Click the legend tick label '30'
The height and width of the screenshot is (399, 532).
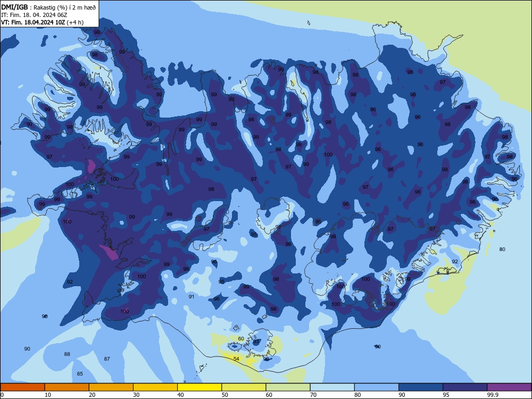[136, 395]
